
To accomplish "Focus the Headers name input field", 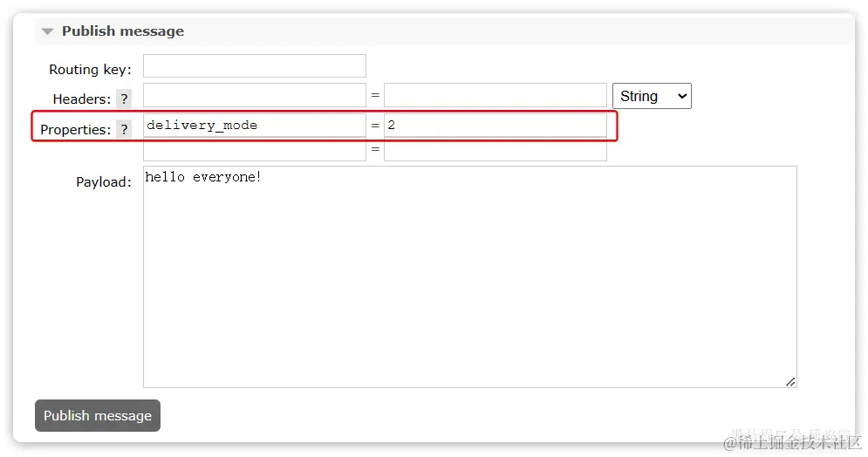I will [255, 95].
